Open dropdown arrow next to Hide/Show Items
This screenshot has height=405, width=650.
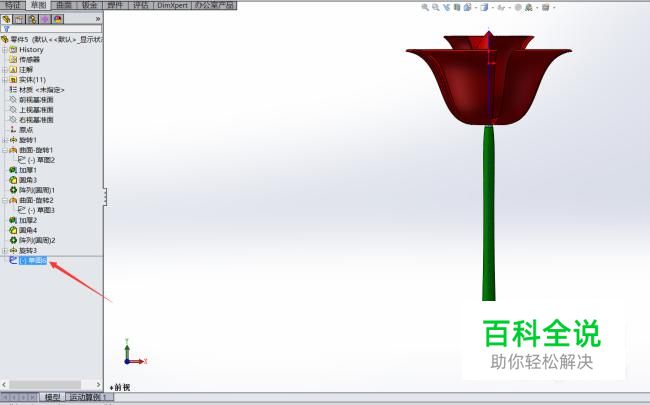coord(509,7)
